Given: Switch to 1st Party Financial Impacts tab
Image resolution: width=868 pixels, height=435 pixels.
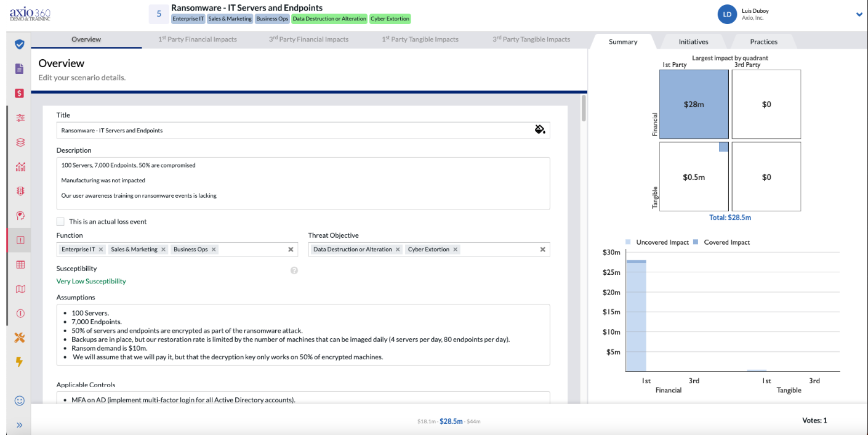Looking at the screenshot, I should pyautogui.click(x=198, y=39).
